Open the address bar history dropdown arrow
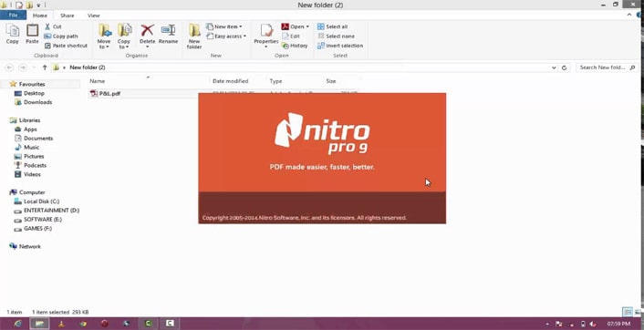The height and width of the screenshot is (330, 644). pos(554,67)
